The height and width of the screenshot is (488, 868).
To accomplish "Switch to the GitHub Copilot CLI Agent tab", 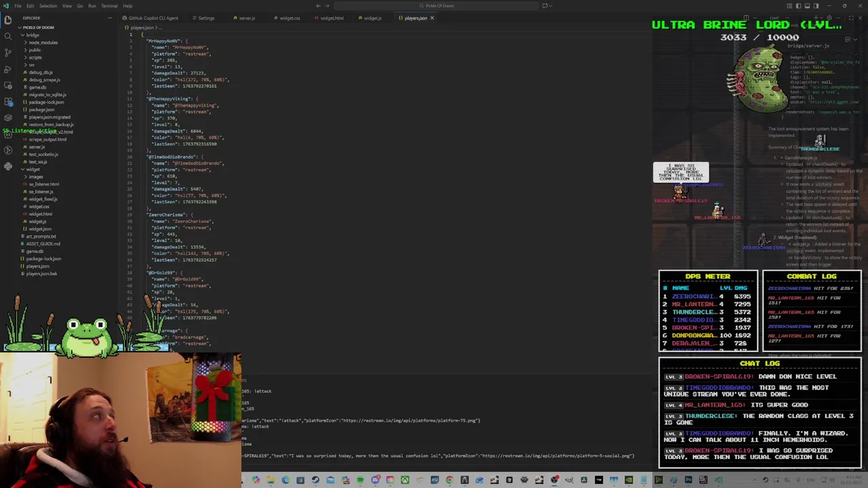I will 153,18.
